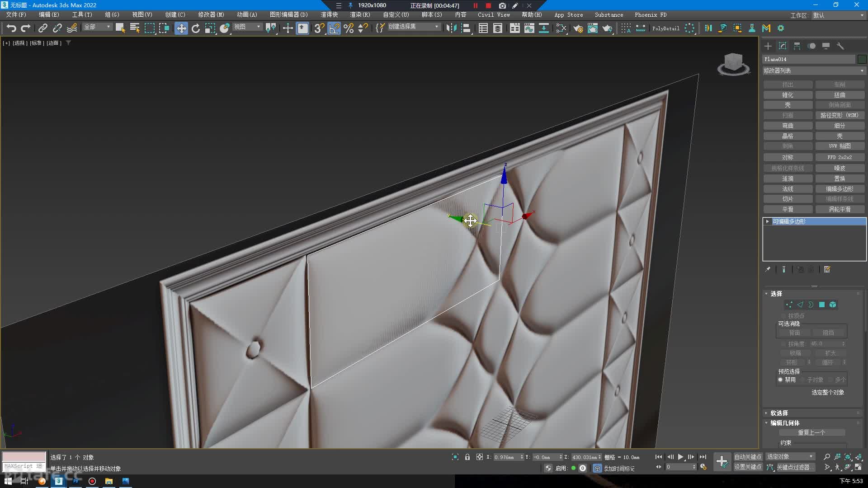
Task: Open Select by Name list icon
Action: click(x=135, y=28)
